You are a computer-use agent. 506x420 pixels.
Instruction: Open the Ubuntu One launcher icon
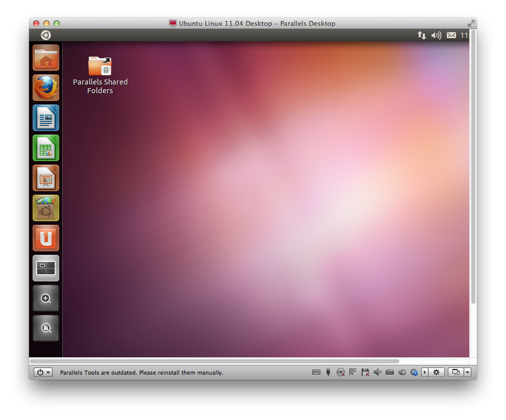46,238
